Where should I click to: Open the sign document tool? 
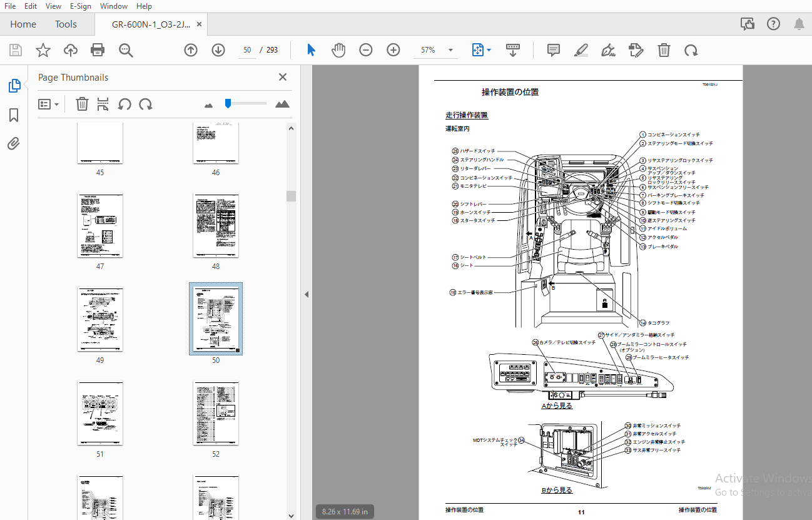(x=608, y=50)
